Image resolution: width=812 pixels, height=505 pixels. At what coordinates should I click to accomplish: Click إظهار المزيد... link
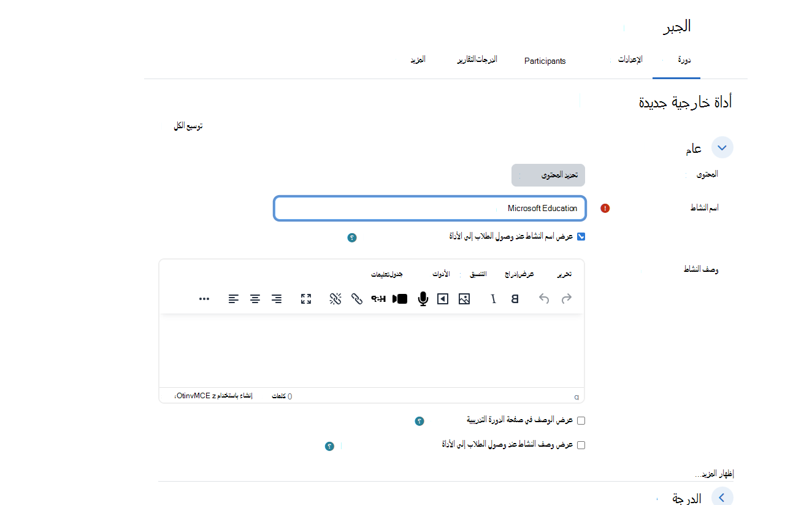pos(714,474)
